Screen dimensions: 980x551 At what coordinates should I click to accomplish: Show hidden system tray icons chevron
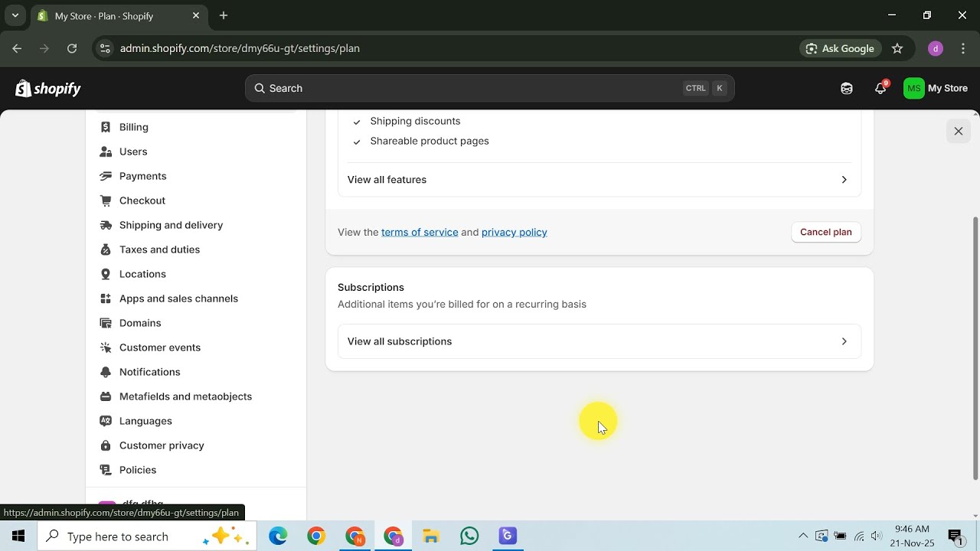tap(802, 536)
